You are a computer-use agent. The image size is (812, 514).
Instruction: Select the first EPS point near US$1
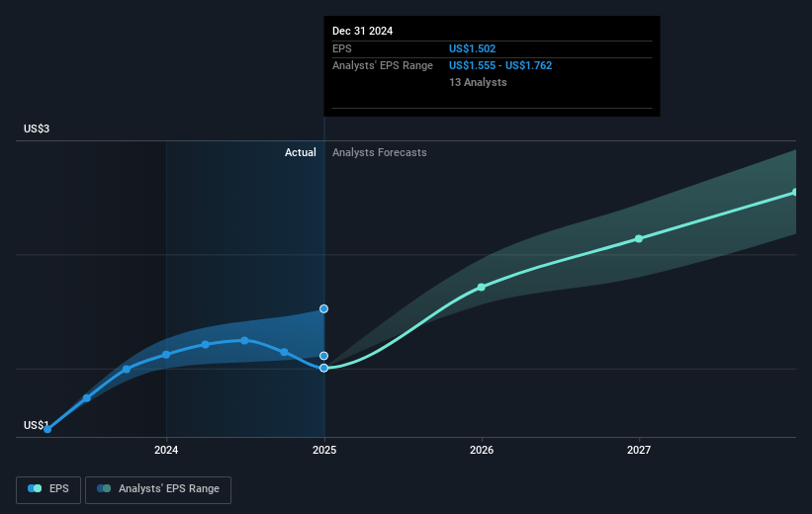[x=47, y=429]
